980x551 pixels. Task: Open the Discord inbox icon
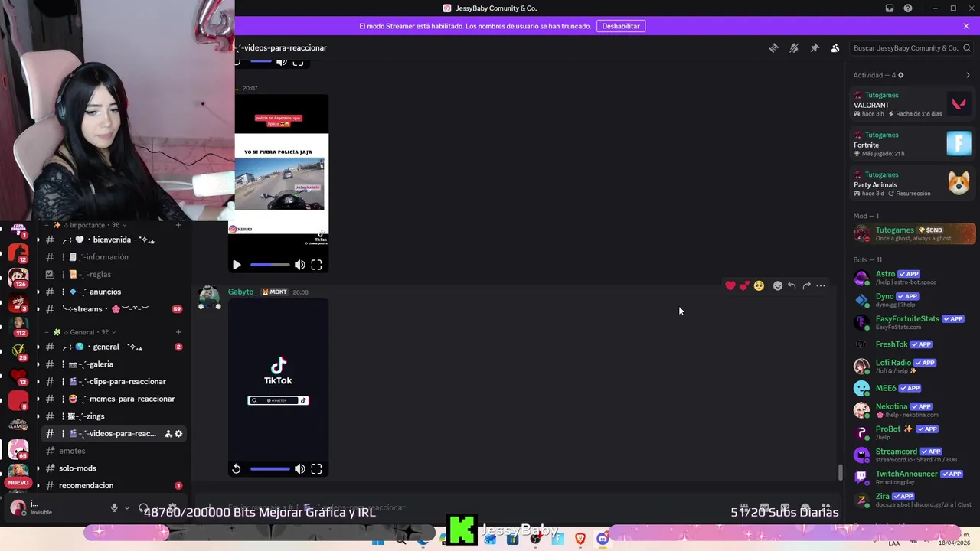tap(890, 8)
